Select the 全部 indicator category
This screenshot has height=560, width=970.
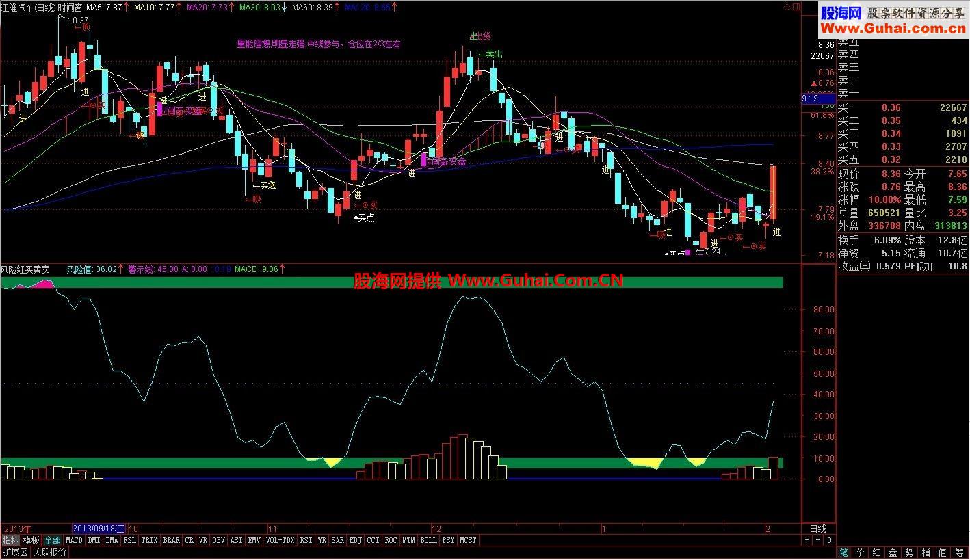(53, 540)
